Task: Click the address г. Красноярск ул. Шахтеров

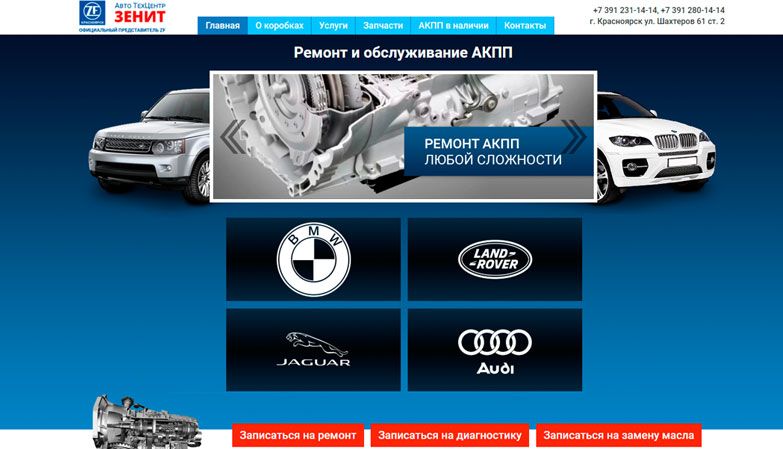Action: click(657, 21)
